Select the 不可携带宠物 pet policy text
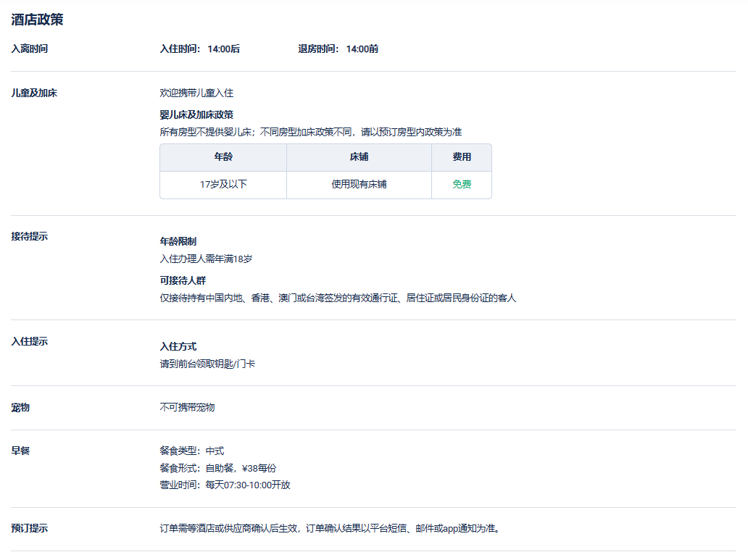The width and height of the screenshot is (748, 560). (x=187, y=407)
